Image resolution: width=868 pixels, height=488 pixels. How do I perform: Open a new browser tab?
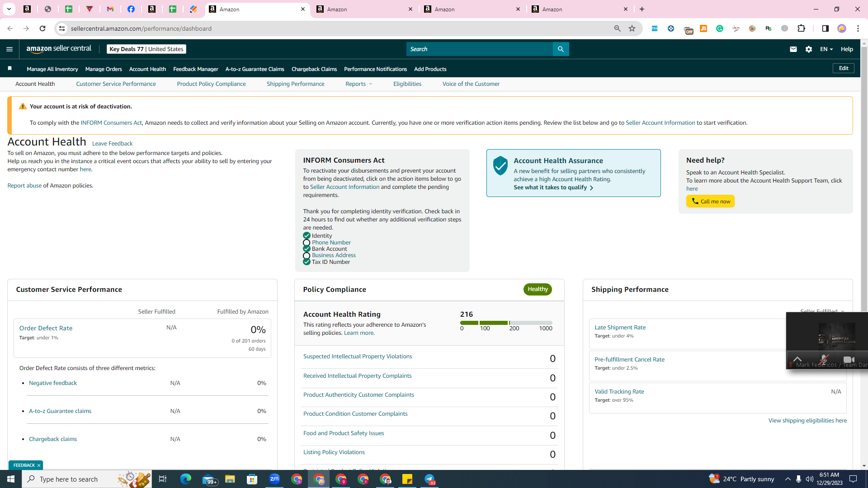(x=642, y=9)
